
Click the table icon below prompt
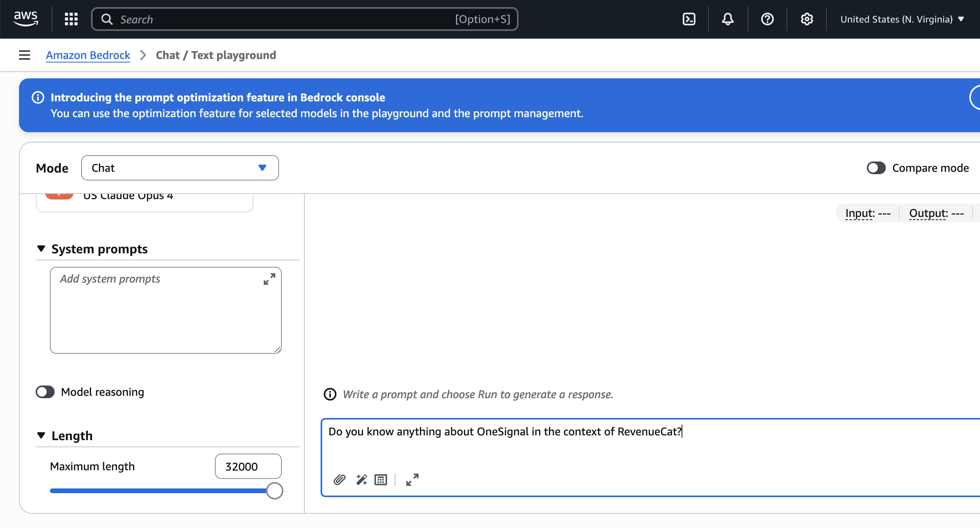coord(381,480)
